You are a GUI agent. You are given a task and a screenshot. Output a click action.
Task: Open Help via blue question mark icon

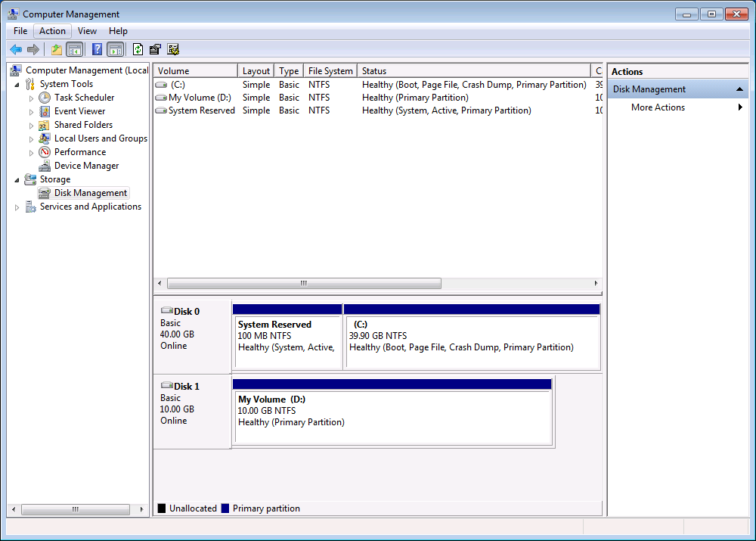[x=97, y=50]
